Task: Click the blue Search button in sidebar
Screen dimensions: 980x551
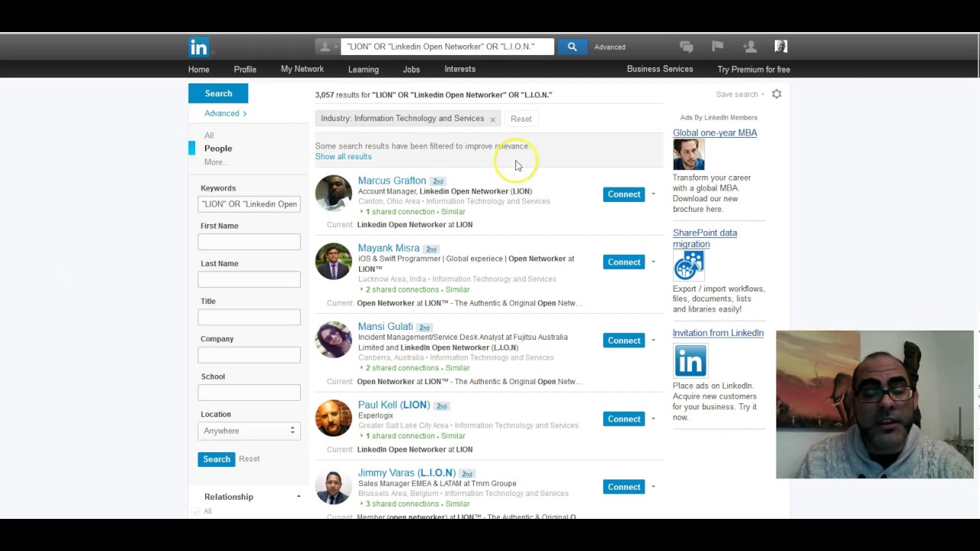Action: 216,459
